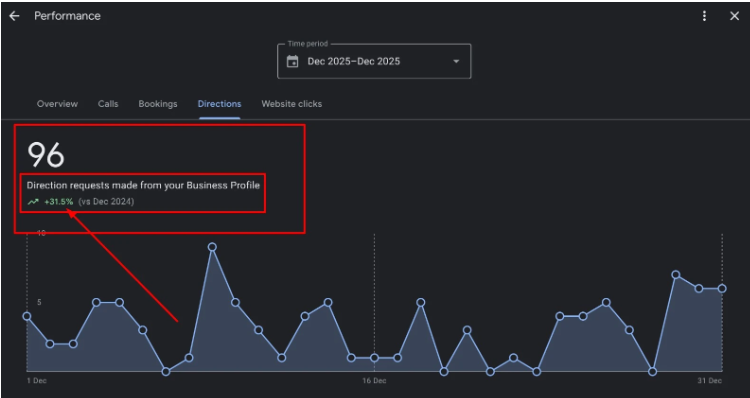Click the green trending-up arrow icon
This screenshot has width=750, height=398.
pyautogui.click(x=33, y=202)
